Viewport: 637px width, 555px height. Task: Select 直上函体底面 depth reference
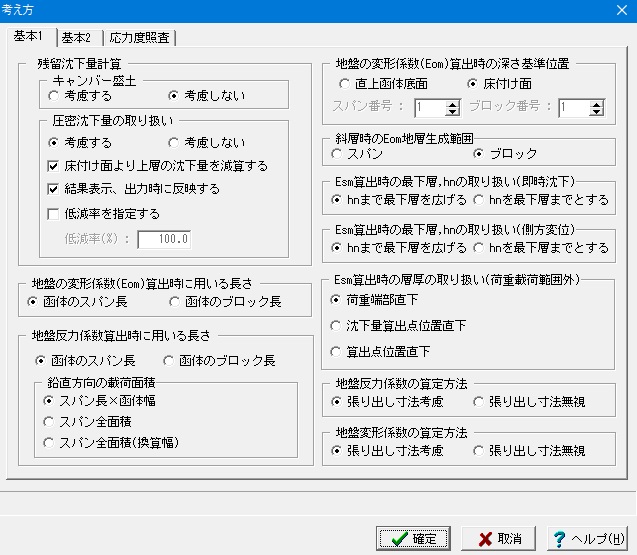point(383,84)
